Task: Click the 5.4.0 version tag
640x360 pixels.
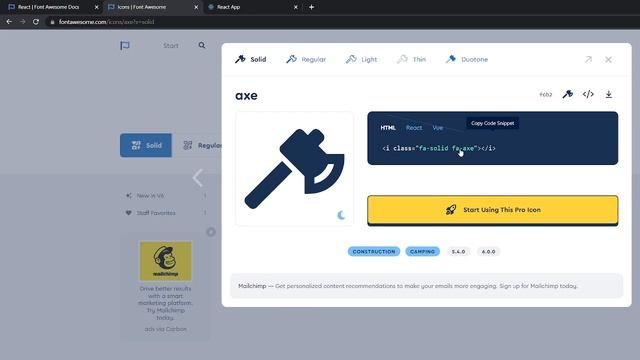Action: [458, 251]
